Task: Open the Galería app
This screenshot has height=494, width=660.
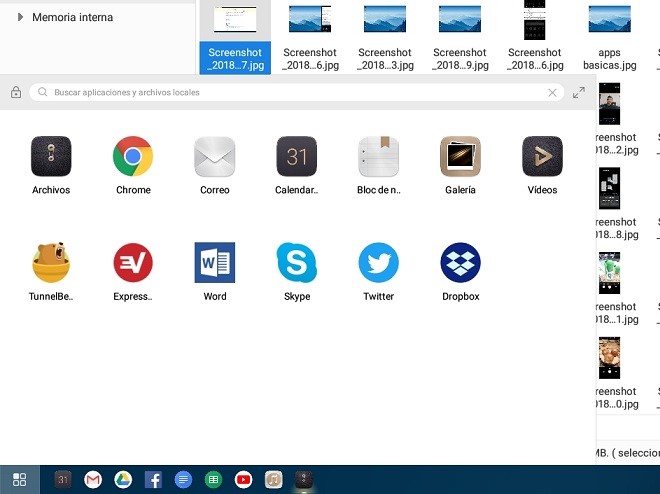Action: coord(460,157)
